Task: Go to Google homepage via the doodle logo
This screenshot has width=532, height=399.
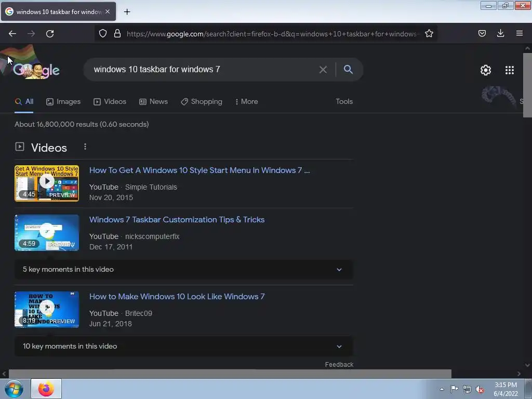Action: [36, 70]
